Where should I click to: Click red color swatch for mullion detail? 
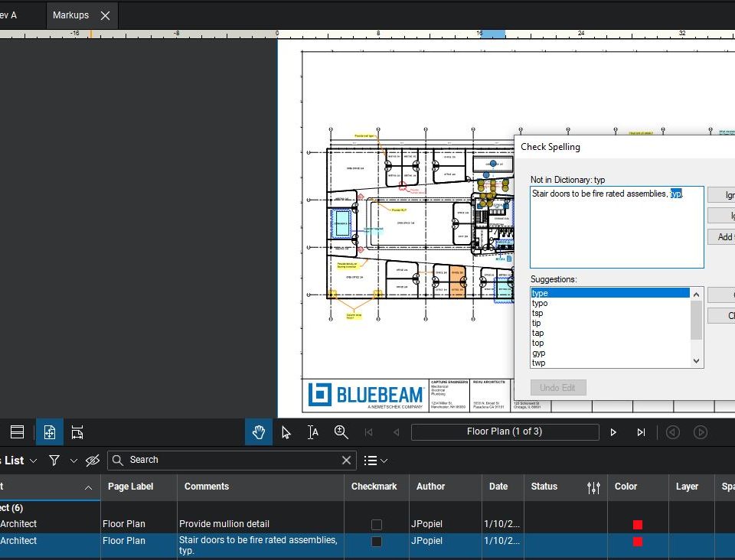638,525
